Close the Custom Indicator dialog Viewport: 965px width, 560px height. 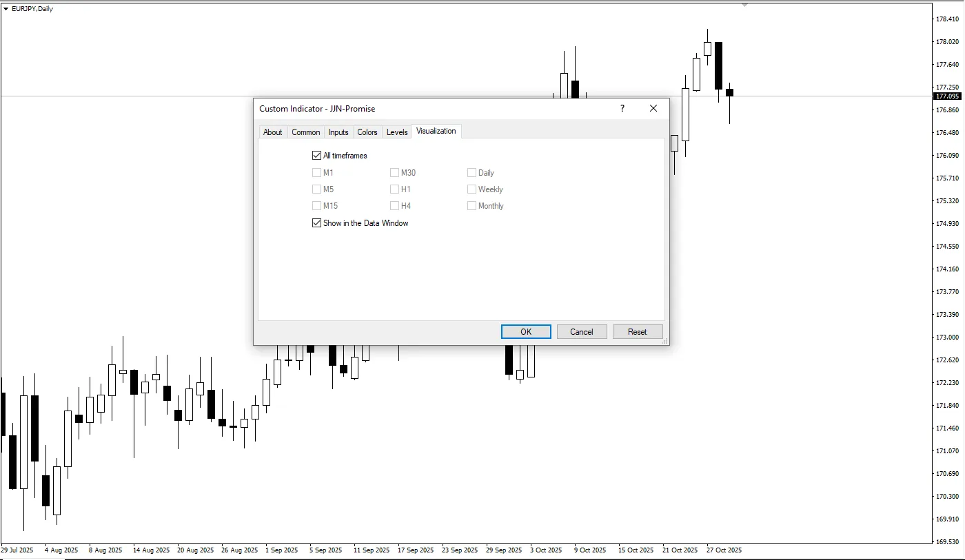coord(653,108)
